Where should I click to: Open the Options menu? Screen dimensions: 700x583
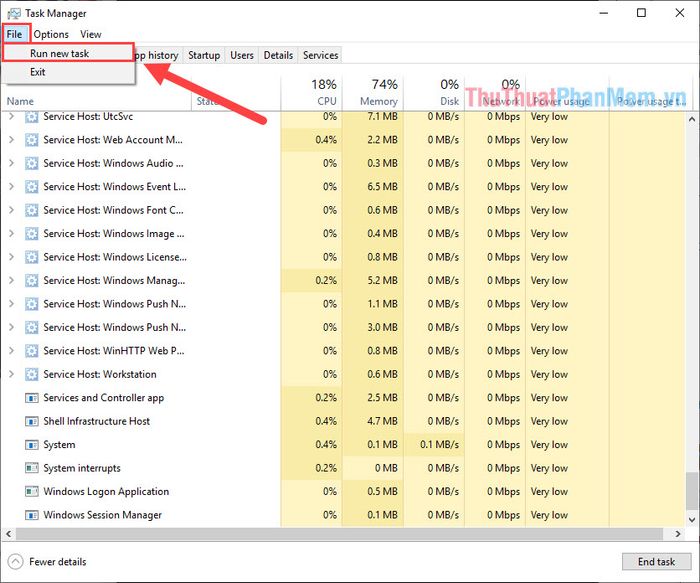point(51,34)
